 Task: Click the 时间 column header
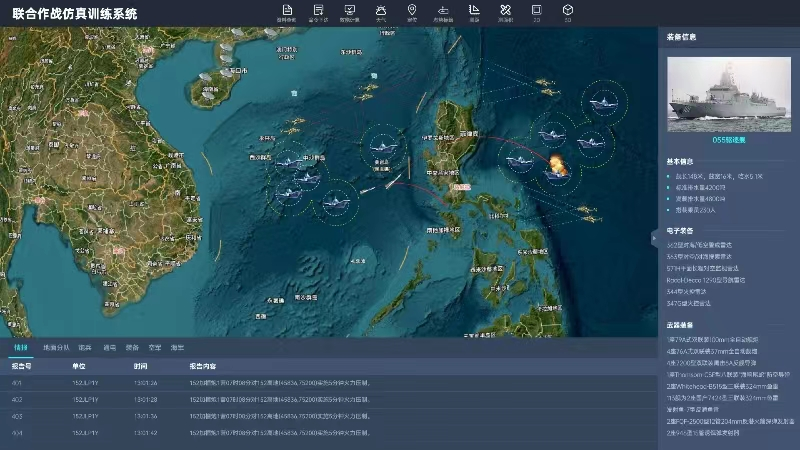point(141,365)
